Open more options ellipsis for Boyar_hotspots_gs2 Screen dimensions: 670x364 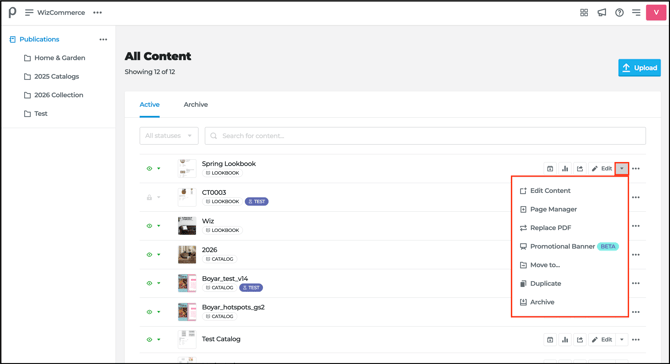(636, 312)
